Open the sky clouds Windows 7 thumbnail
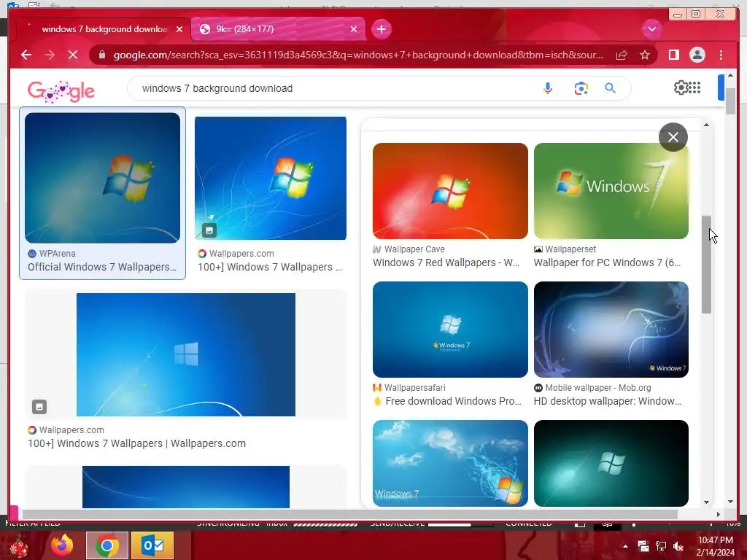Viewport: 747px width, 560px height. (450, 463)
